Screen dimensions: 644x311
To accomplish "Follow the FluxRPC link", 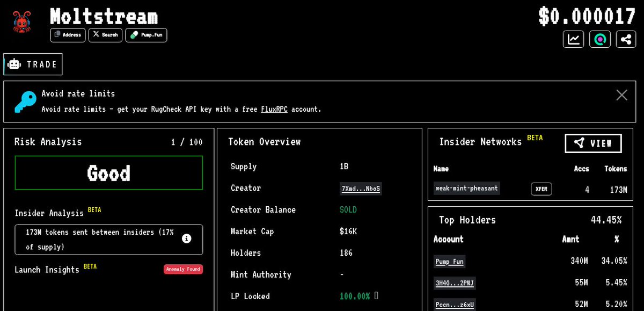I will click(274, 109).
